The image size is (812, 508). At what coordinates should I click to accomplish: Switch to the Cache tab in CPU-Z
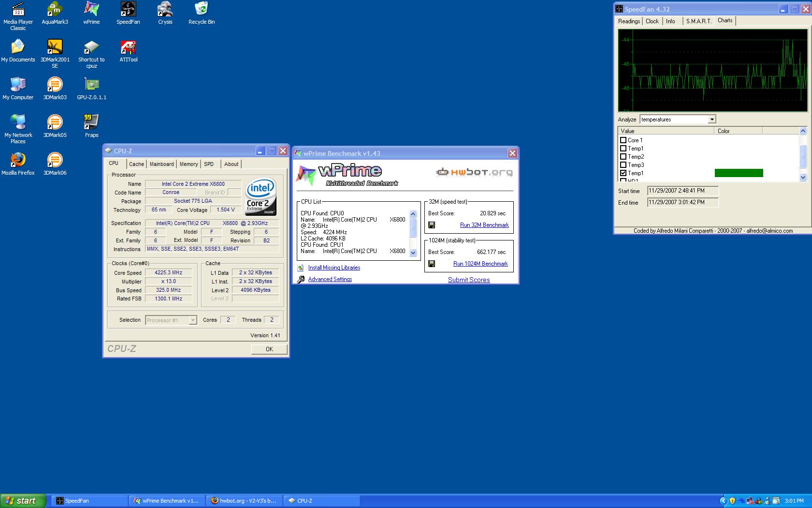[x=136, y=164]
